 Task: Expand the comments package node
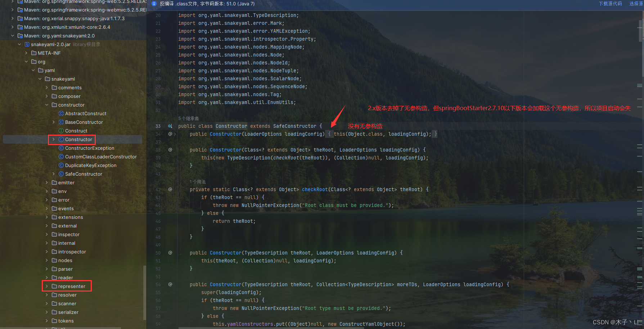[46, 87]
